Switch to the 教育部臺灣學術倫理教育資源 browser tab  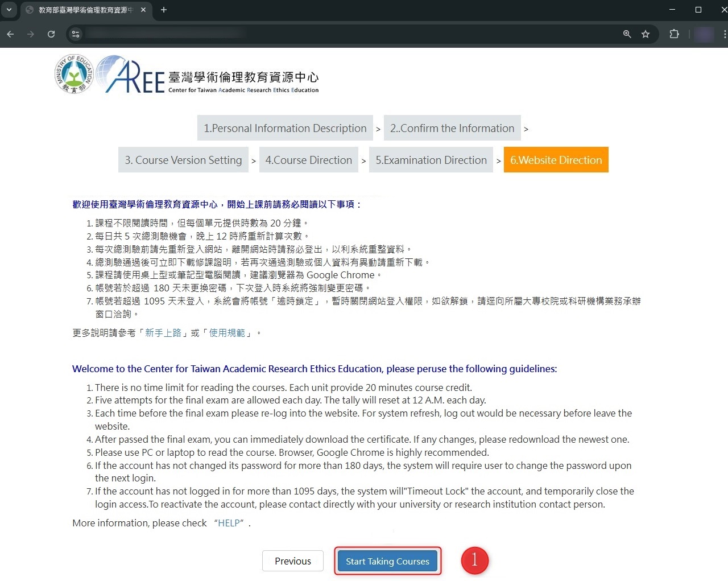[x=86, y=10]
